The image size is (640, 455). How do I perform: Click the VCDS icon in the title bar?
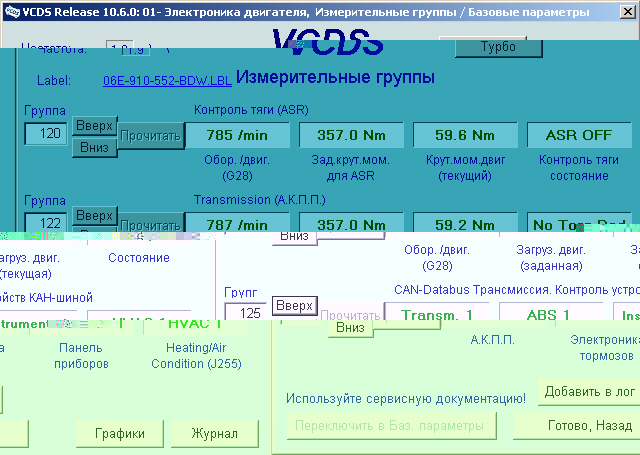click(12, 12)
